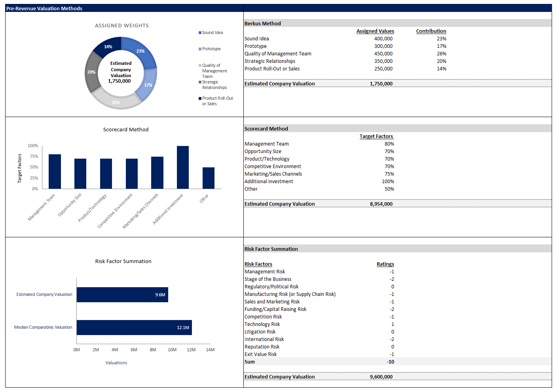Screen dimensions: 556x392
Task: Click the Prototype legend color marker
Action: [x=200, y=49]
